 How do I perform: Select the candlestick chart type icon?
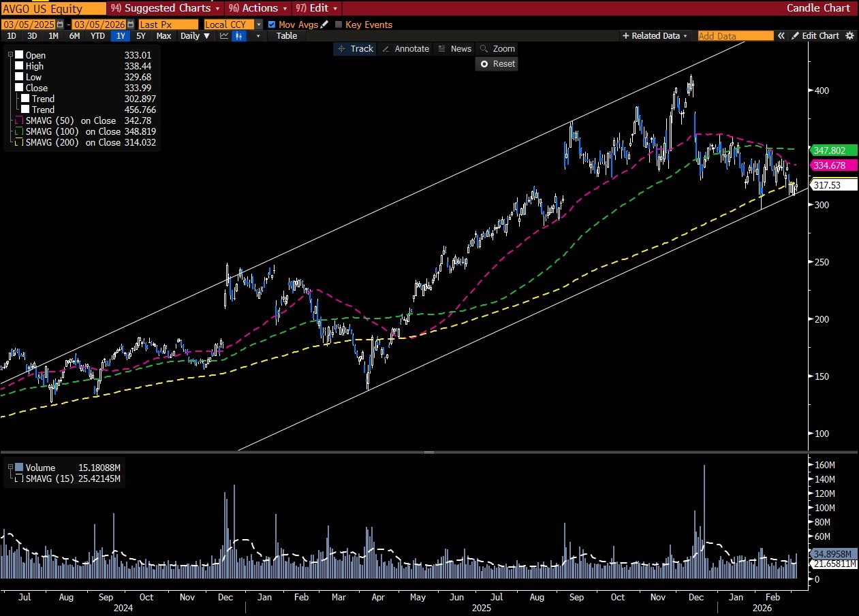(x=239, y=36)
